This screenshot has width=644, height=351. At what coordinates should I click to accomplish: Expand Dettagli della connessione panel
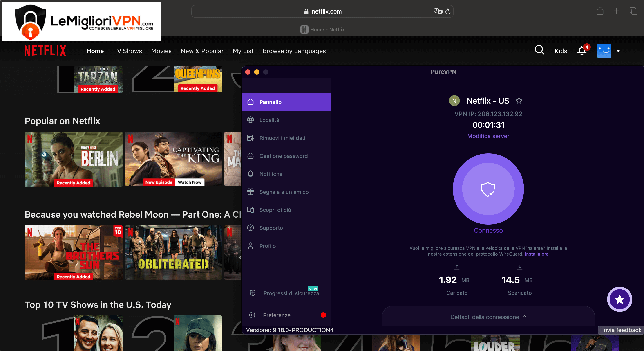(x=488, y=317)
